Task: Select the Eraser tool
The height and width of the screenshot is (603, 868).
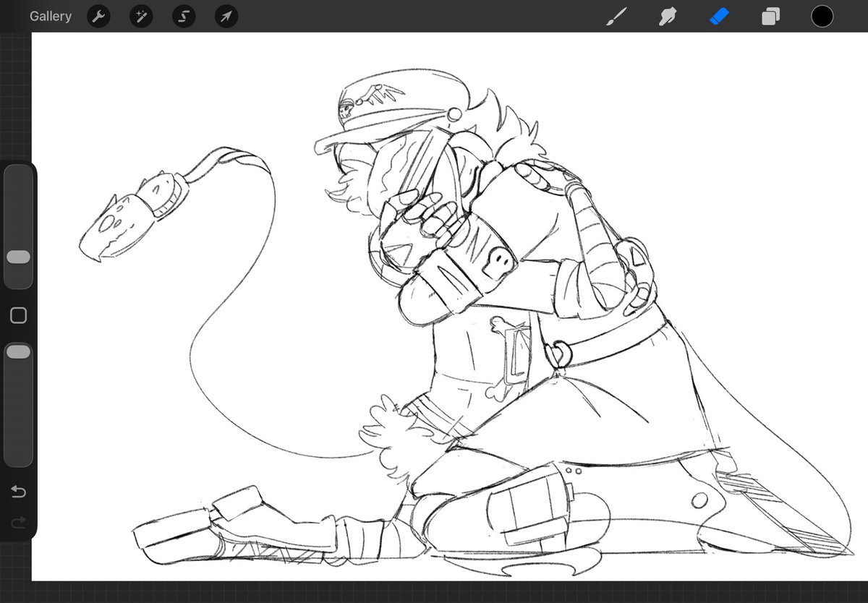Action: pyautogui.click(x=719, y=16)
